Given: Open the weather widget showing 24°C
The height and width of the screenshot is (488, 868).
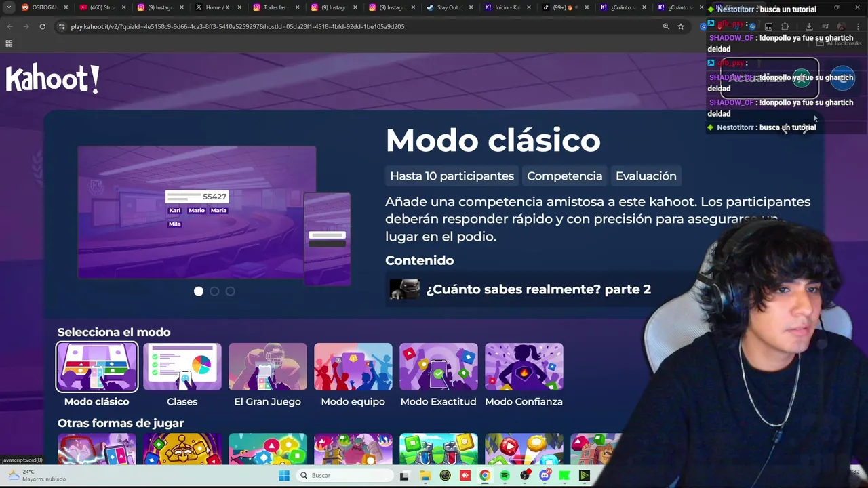Looking at the screenshot, I should pos(37,475).
